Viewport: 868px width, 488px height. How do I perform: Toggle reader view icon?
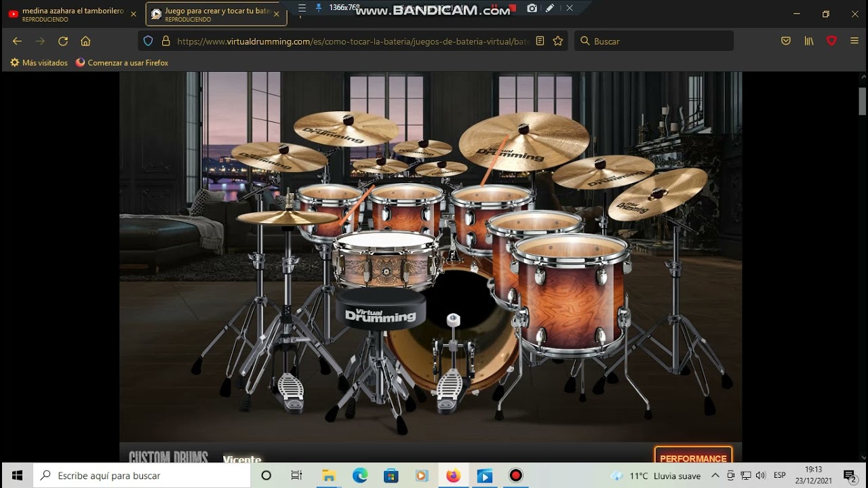[x=540, y=41]
